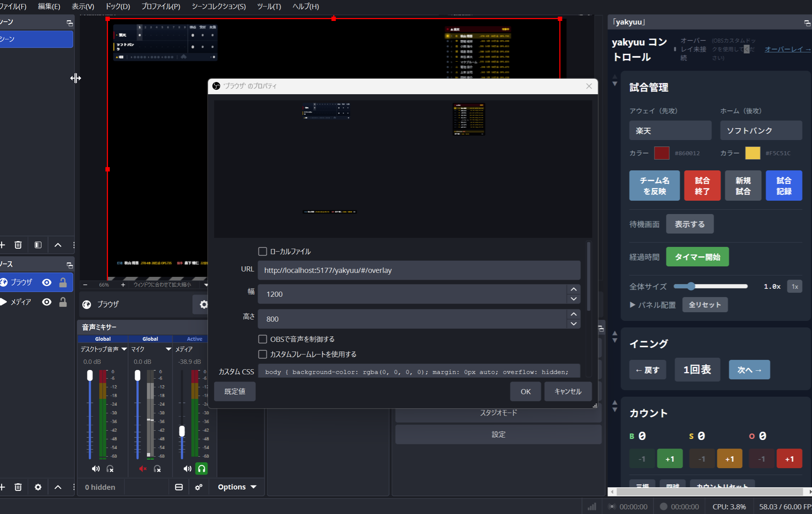Expand the パネル配置 disclosure triangle
812x514 pixels.
coord(632,305)
